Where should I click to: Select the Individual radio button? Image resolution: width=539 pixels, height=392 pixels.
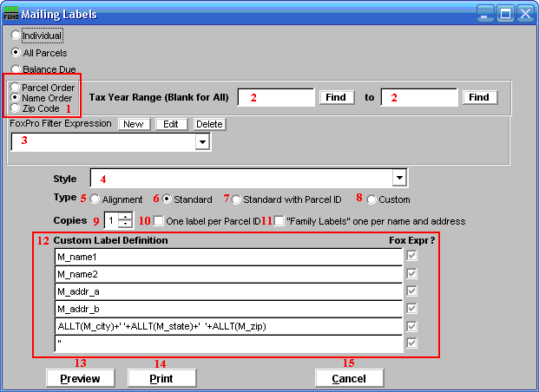[x=16, y=36]
